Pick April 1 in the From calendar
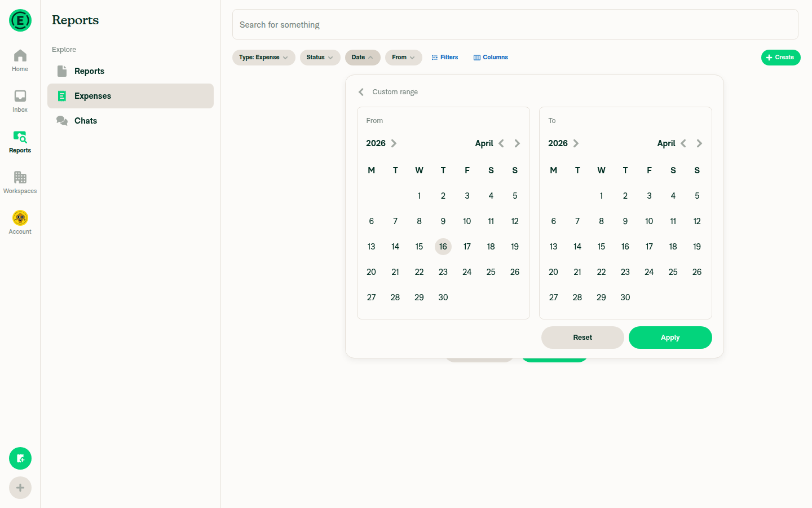The image size is (812, 508). point(419,195)
